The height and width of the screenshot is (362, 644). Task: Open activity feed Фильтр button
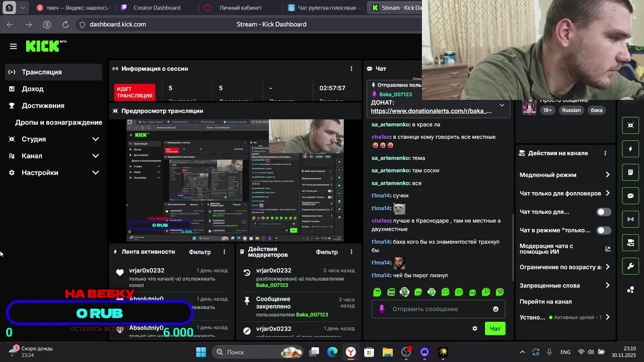[200, 252]
